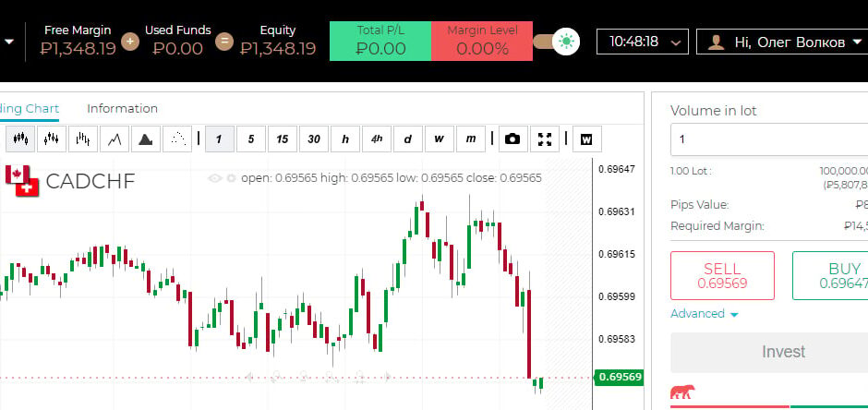Open the clock time dropdown
The image size is (868, 410).
click(x=643, y=42)
